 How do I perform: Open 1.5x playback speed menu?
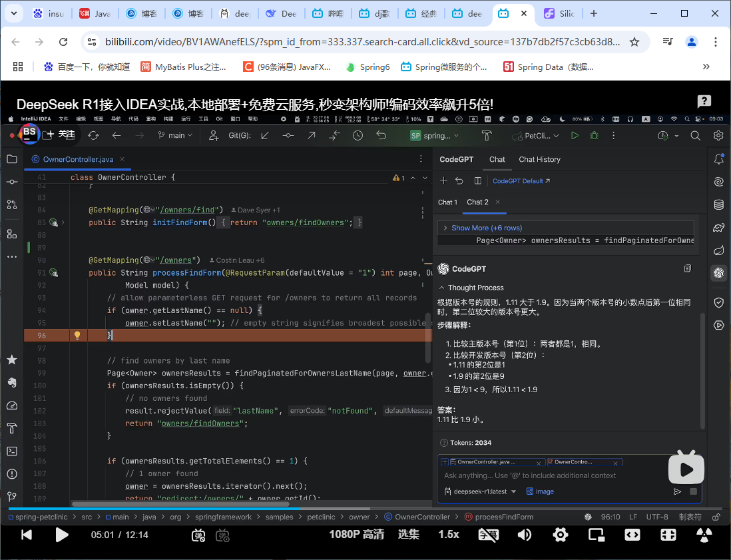449,534
